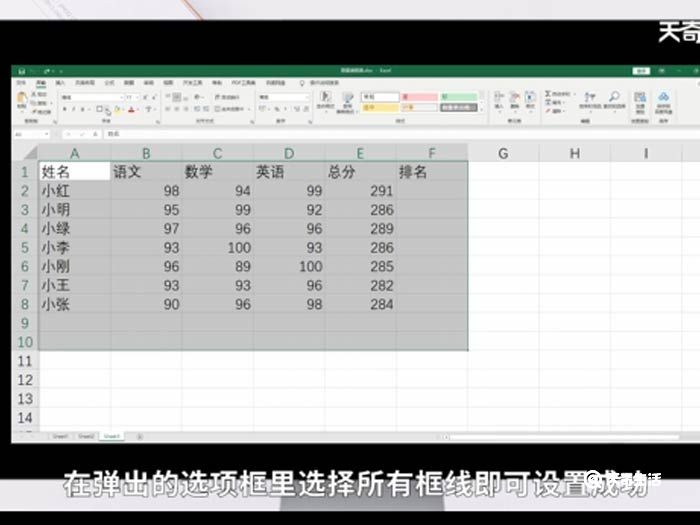Select the red Bad cell style
The width and height of the screenshot is (700, 525).
tap(419, 96)
